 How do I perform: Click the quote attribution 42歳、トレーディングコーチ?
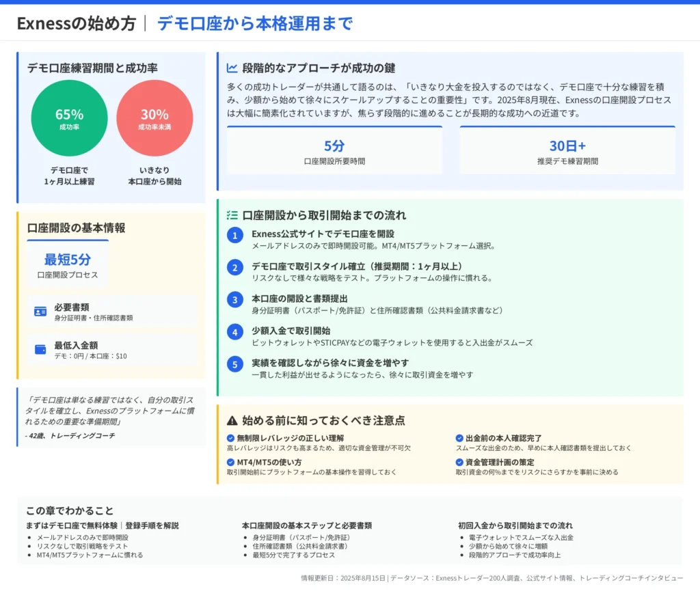point(70,436)
